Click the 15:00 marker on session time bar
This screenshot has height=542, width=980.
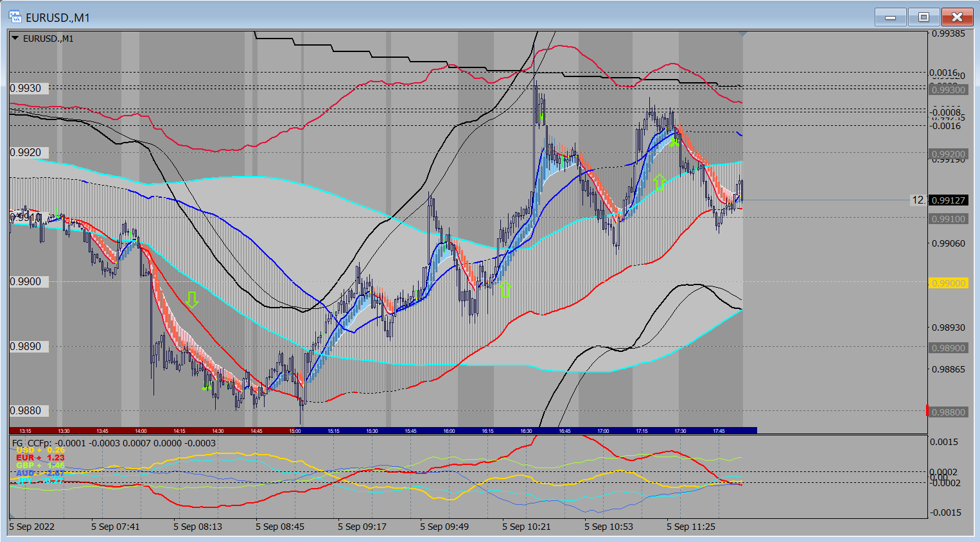click(295, 431)
